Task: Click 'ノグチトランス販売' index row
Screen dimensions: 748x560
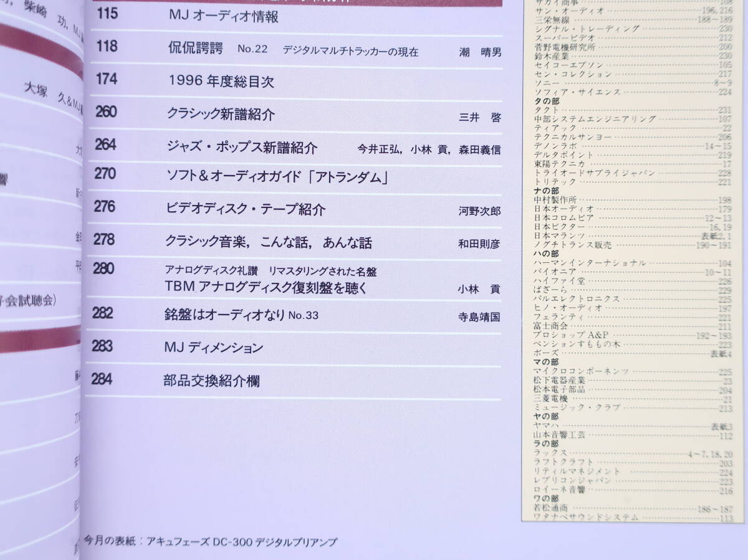Action: (x=633, y=245)
